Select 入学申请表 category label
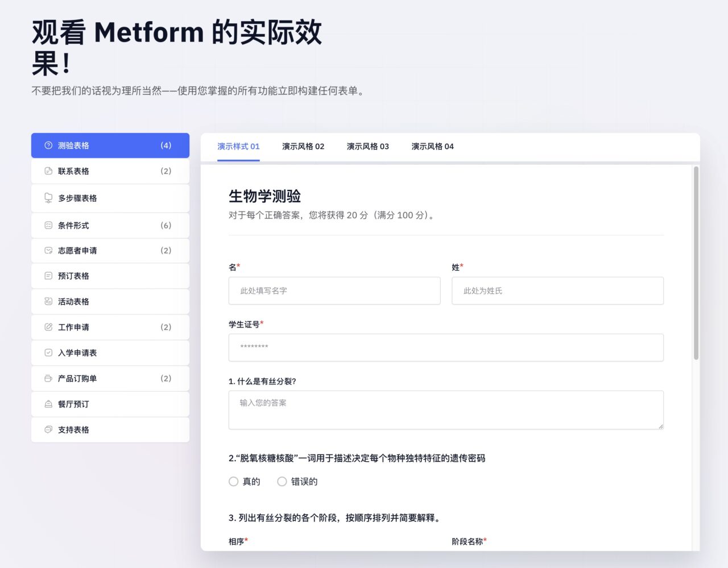This screenshot has width=728, height=568. coord(77,353)
